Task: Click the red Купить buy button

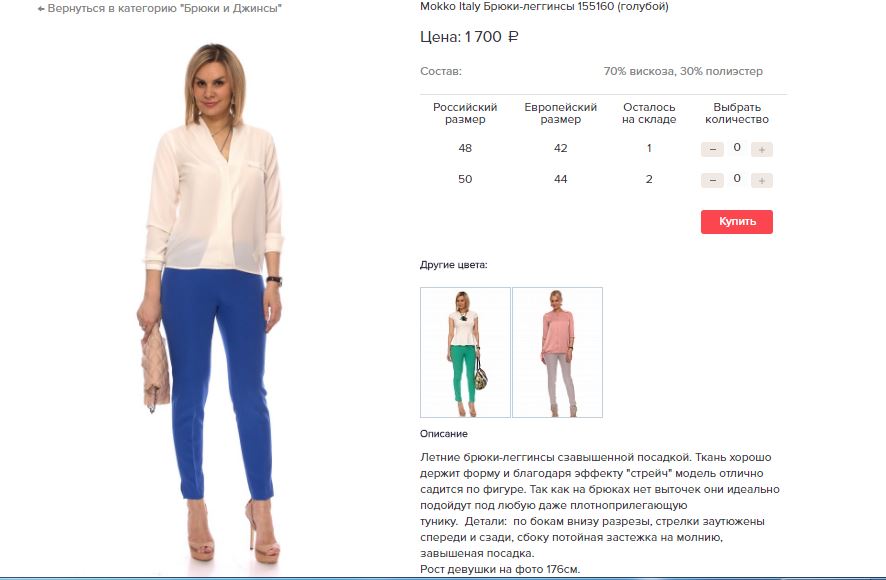Action: (x=737, y=222)
